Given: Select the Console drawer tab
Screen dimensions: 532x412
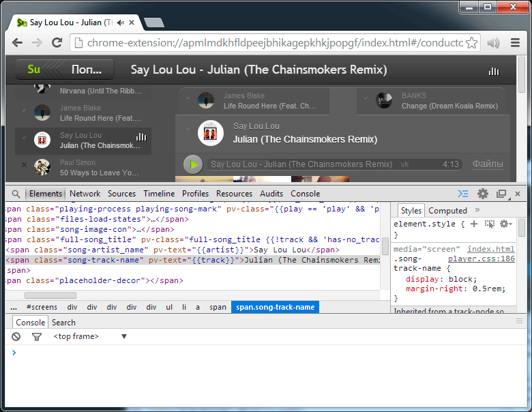Looking at the screenshot, I should click(30, 323).
